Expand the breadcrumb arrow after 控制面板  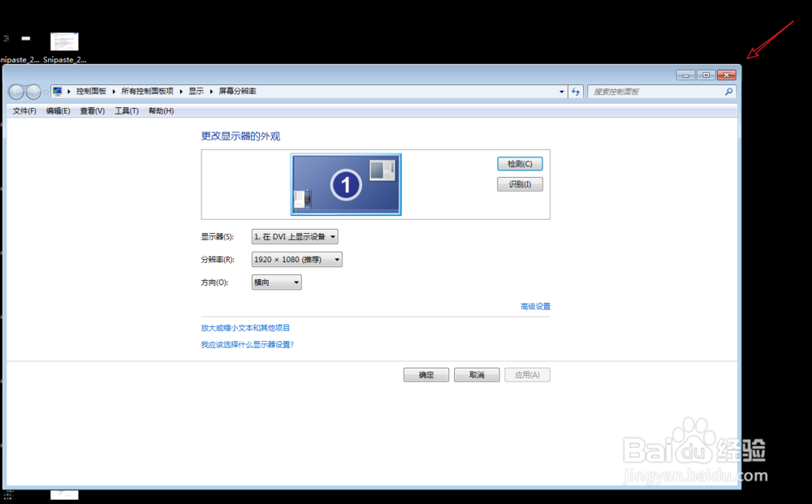114,91
